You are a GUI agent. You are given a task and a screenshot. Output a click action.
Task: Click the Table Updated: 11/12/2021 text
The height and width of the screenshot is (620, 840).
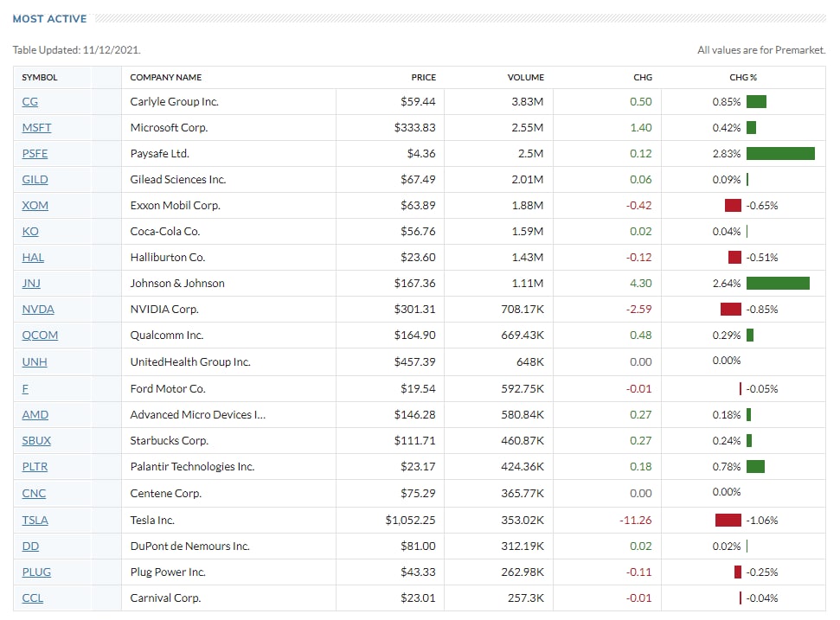point(77,50)
